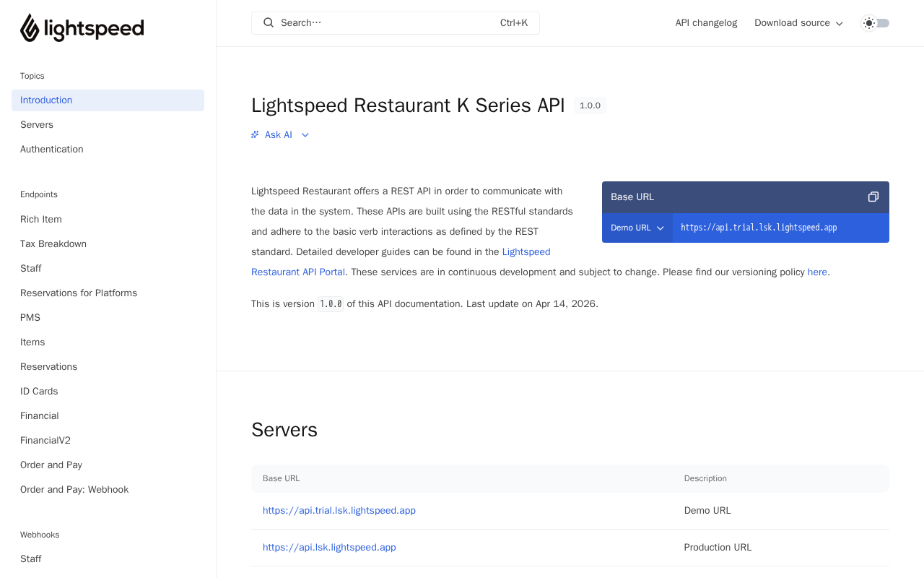Open Reservations for Platforms endpoint

point(79,293)
